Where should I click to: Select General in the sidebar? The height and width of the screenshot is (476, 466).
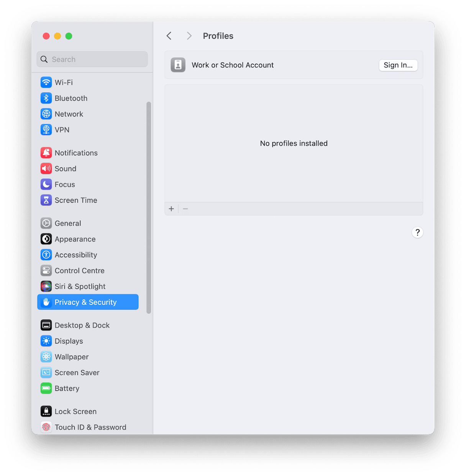tap(68, 223)
